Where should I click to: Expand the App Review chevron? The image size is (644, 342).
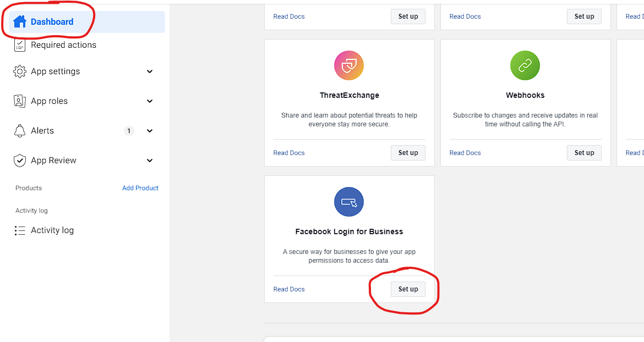pyautogui.click(x=150, y=161)
